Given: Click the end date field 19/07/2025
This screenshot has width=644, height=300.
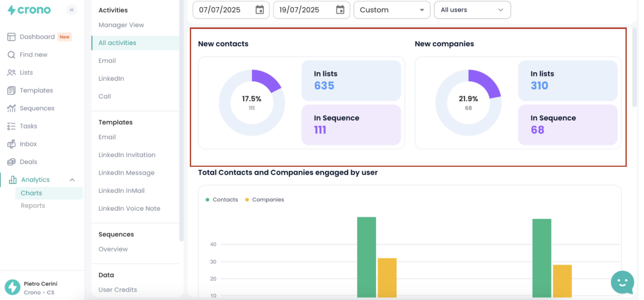Looking at the screenshot, I should (312, 10).
